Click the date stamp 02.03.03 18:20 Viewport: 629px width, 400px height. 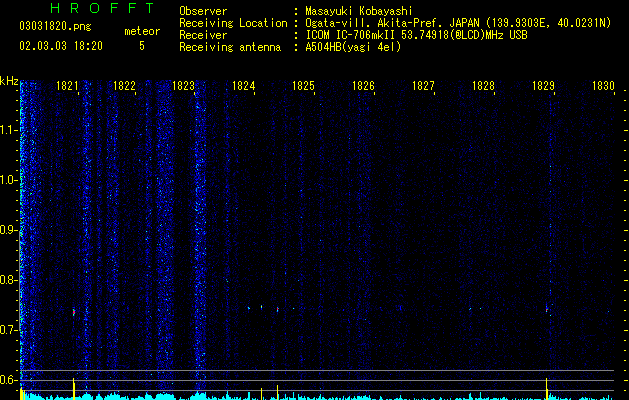pos(61,46)
